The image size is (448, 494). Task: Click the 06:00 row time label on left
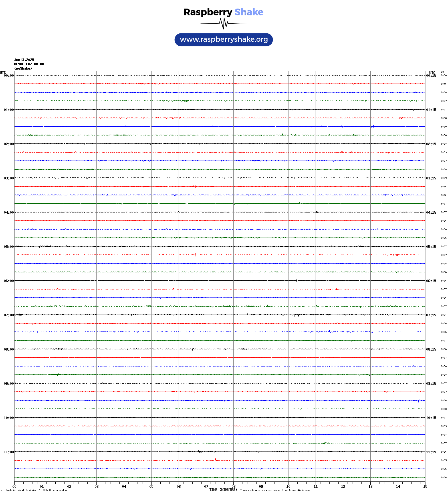point(9,281)
